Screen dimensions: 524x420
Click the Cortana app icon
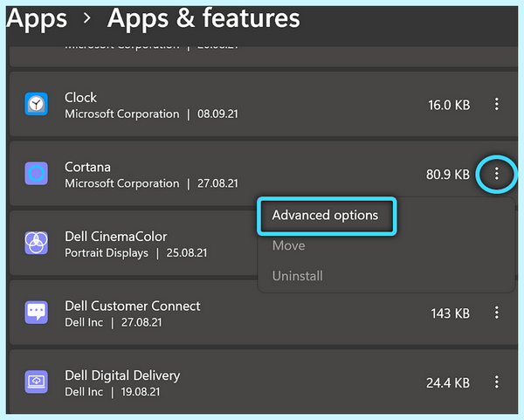(37, 174)
